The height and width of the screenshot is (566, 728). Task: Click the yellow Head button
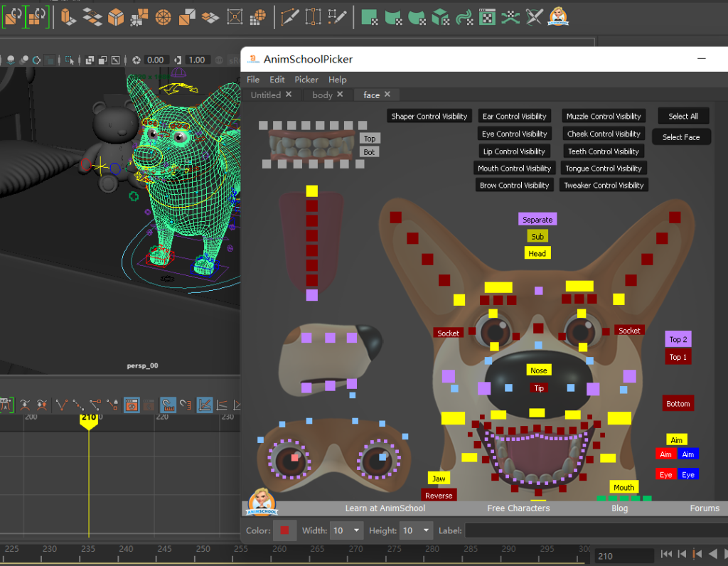click(x=537, y=253)
